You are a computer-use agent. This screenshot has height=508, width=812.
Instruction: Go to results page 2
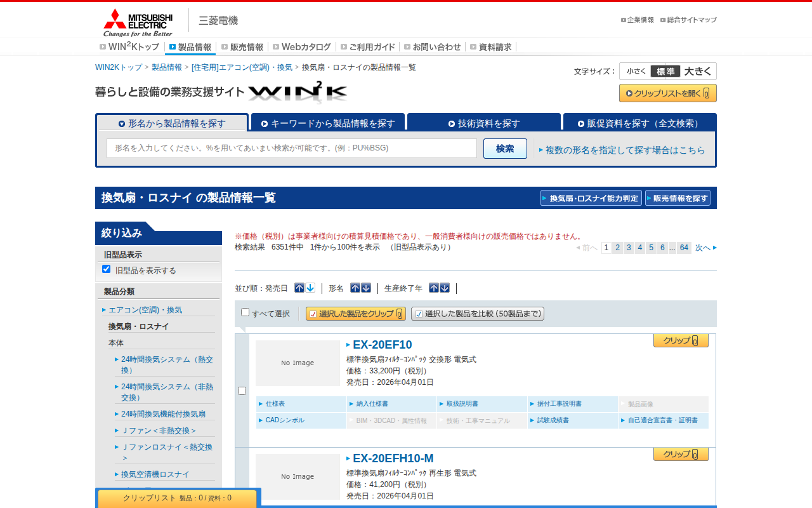(617, 248)
